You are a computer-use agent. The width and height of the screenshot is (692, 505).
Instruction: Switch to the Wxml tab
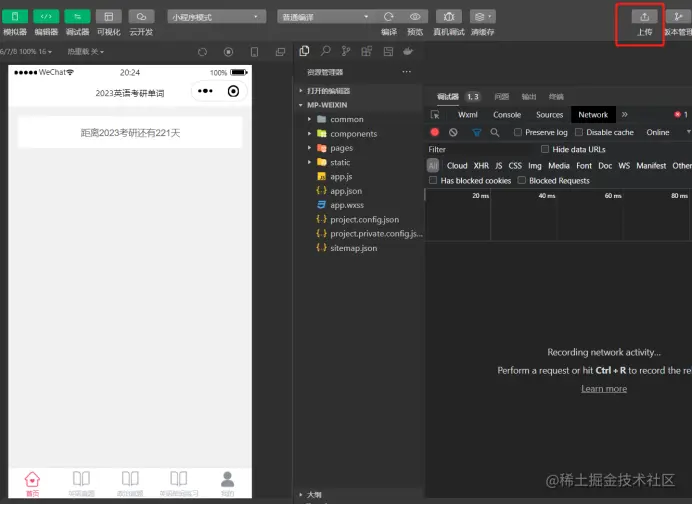pyautogui.click(x=467, y=115)
